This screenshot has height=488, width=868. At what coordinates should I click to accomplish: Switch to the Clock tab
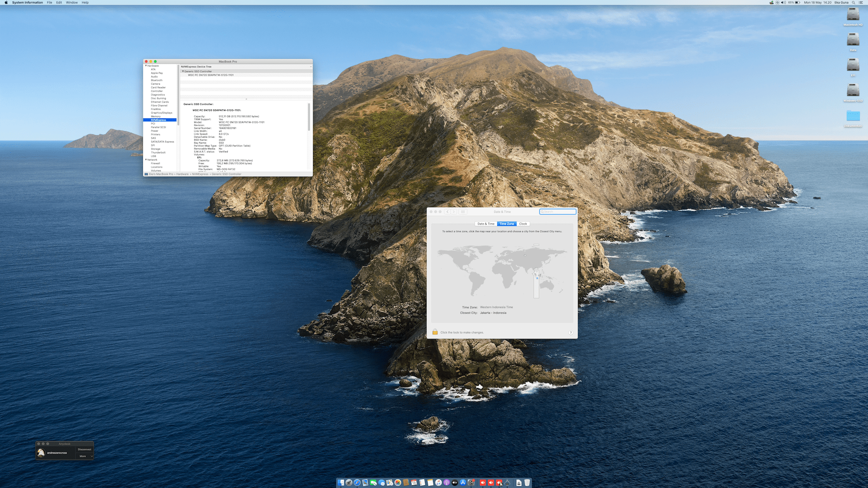523,224
